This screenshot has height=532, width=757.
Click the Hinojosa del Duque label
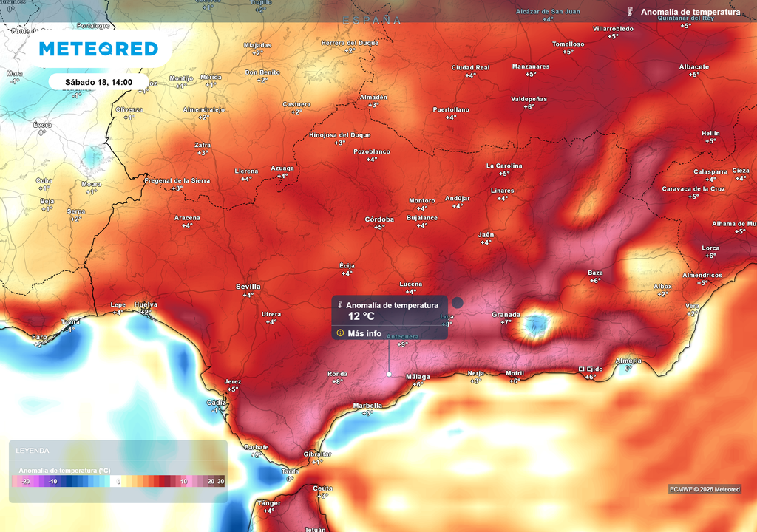pyautogui.click(x=340, y=135)
